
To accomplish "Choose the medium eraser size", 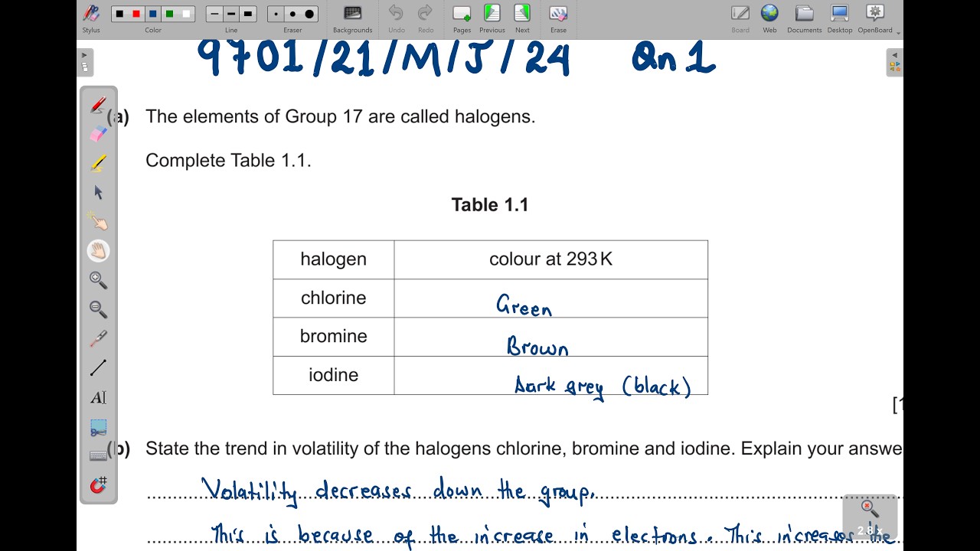I will (292, 14).
